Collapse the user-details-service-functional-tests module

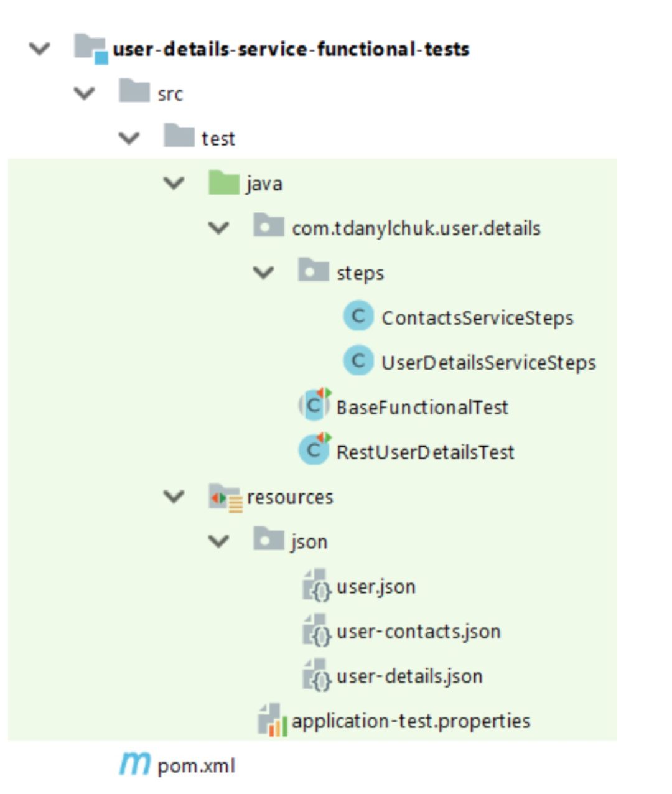coord(40,49)
